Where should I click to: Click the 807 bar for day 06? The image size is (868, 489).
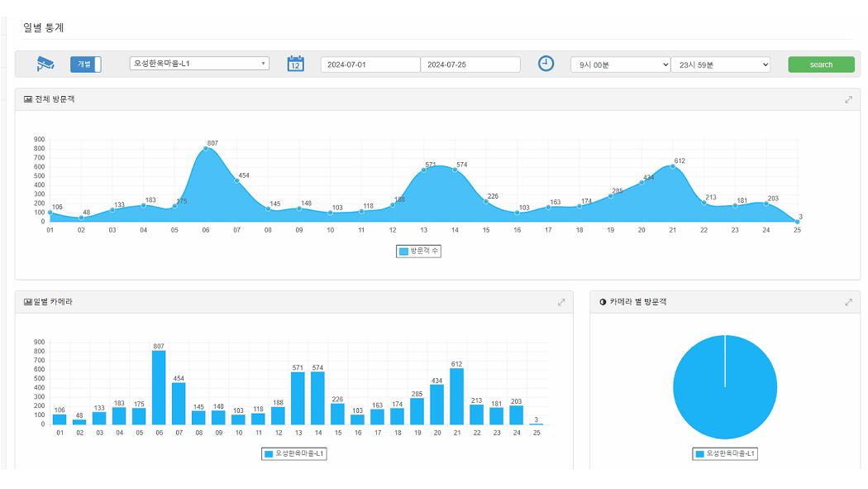coord(159,387)
